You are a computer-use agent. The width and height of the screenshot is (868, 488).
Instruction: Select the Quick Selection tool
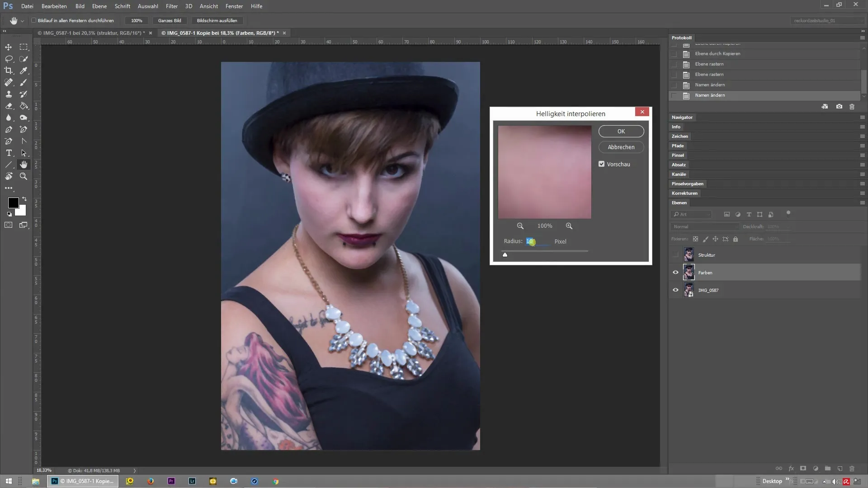pos(24,59)
